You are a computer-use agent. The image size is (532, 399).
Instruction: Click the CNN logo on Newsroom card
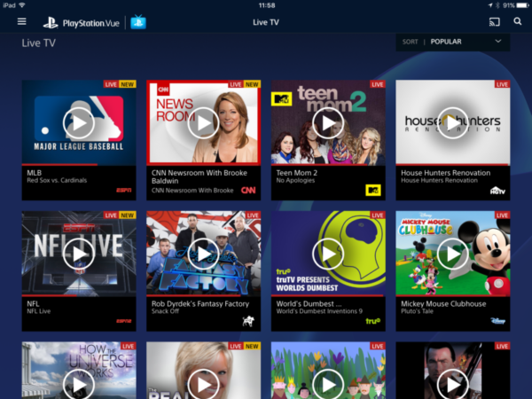point(248,191)
